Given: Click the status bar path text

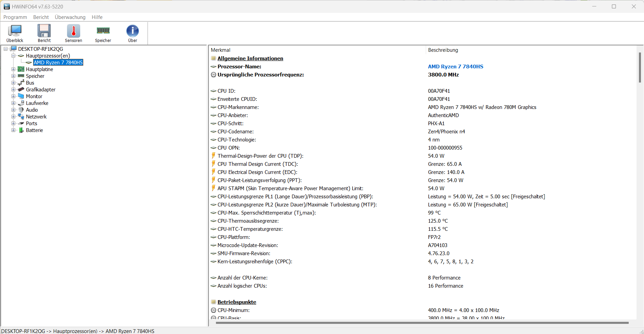Looking at the screenshot, I should click(78, 331).
